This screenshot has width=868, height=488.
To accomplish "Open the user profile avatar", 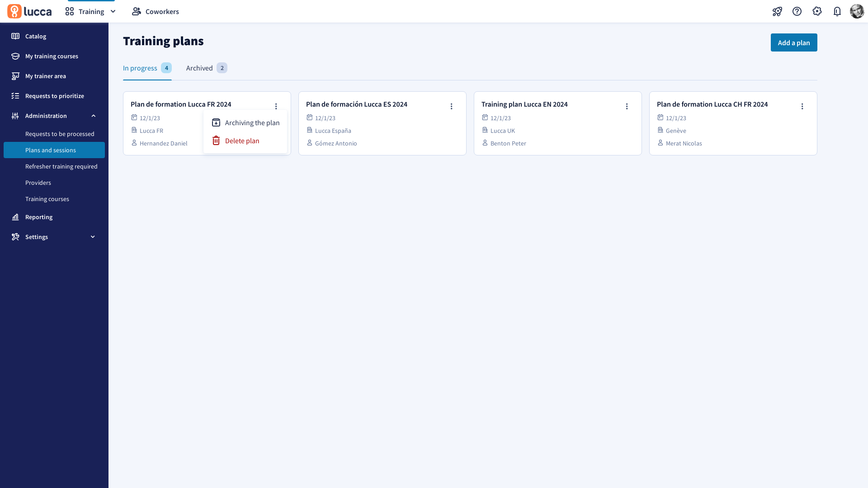I will coord(857,11).
